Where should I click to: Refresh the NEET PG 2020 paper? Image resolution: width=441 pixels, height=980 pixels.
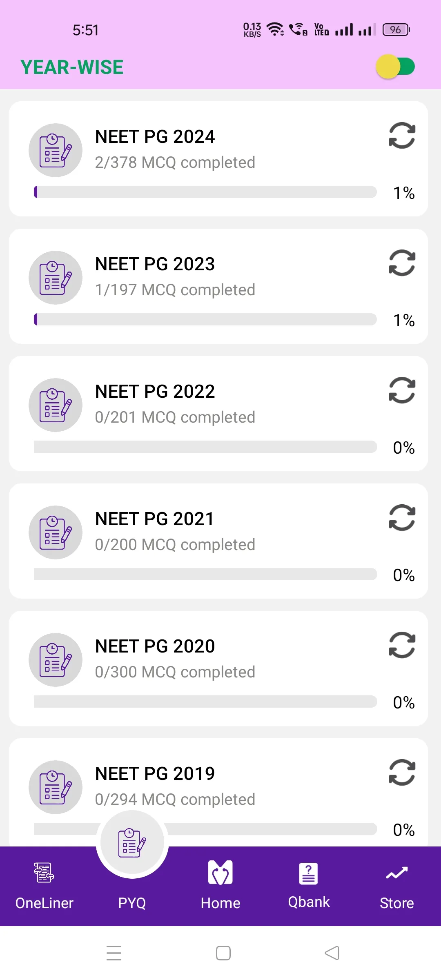402,645
